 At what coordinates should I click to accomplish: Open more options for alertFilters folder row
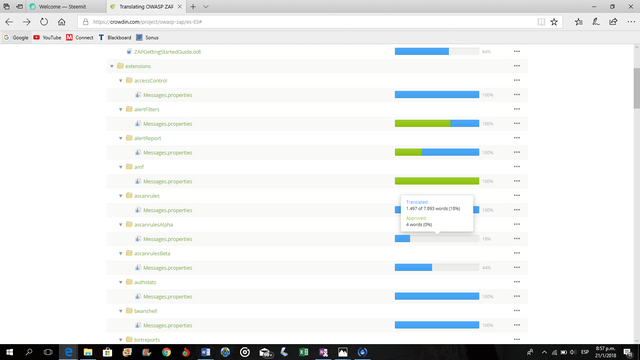click(x=517, y=109)
